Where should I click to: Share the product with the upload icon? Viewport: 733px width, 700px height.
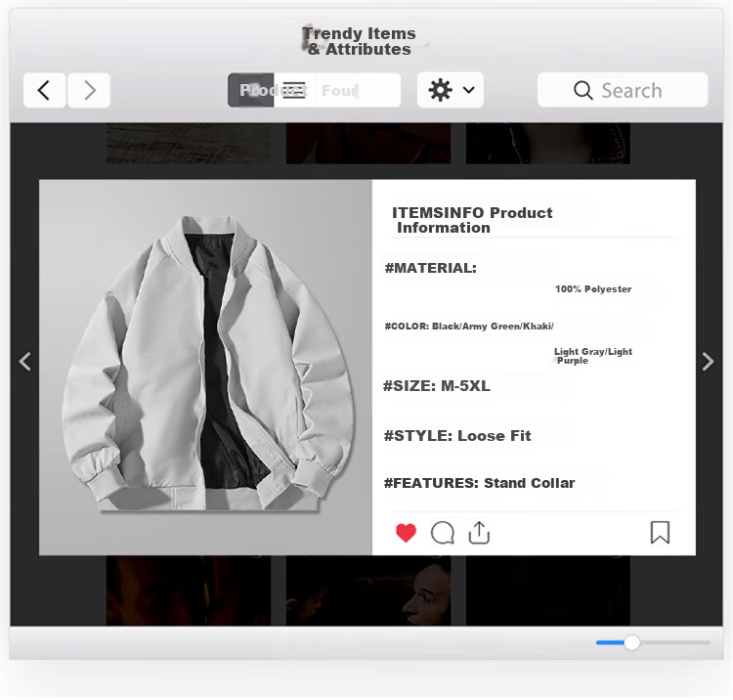[x=479, y=533]
